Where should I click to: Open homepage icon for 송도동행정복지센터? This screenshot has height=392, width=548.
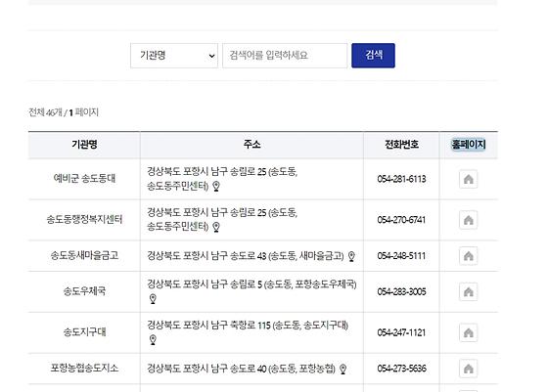pos(468,220)
